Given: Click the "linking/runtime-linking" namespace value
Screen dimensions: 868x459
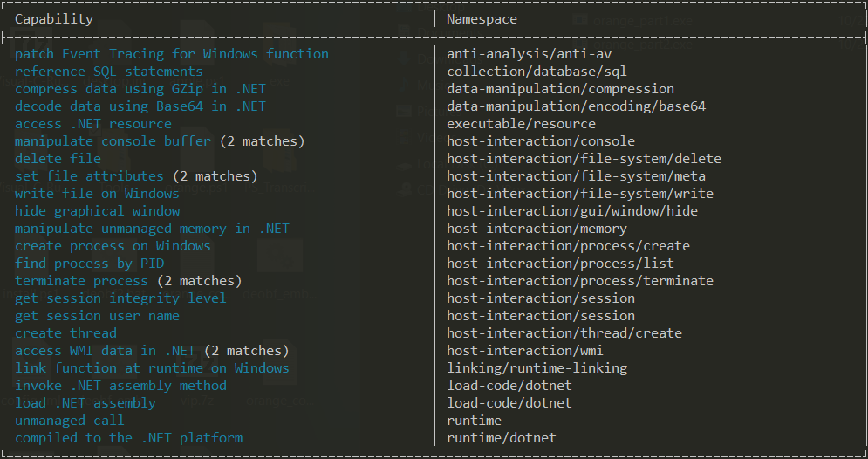Looking at the screenshot, I should coord(537,368).
